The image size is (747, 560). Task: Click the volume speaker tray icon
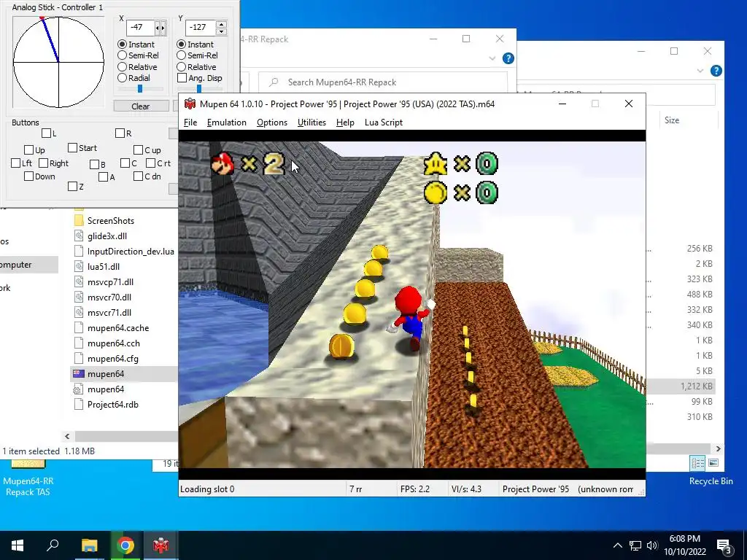click(652, 545)
